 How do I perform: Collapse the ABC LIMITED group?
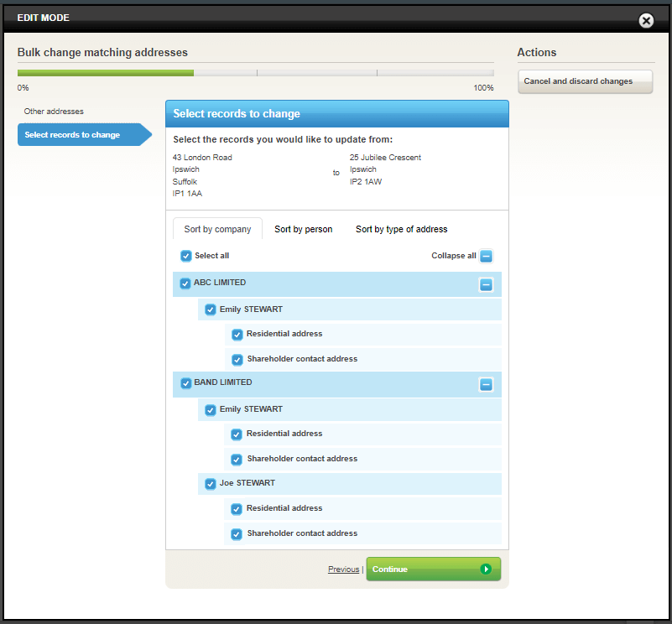click(486, 284)
